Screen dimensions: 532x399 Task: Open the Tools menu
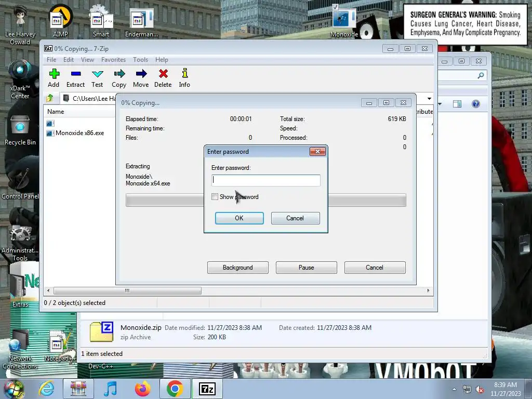pyautogui.click(x=140, y=60)
